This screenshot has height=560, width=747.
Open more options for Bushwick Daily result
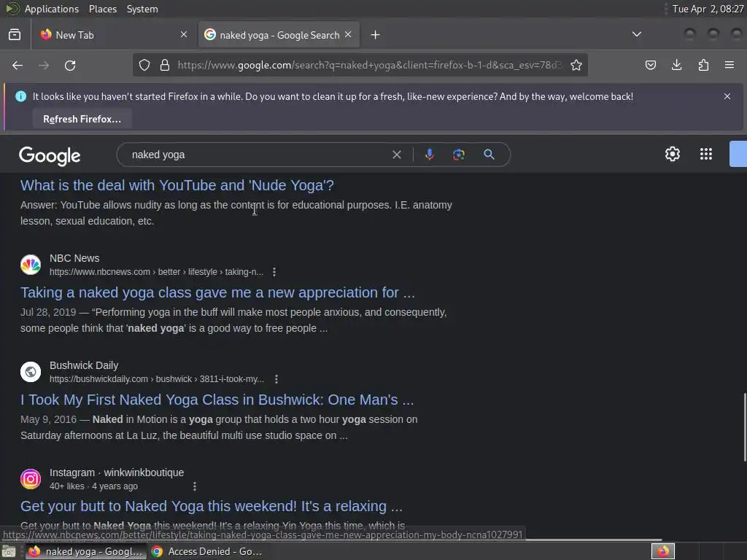pos(276,379)
